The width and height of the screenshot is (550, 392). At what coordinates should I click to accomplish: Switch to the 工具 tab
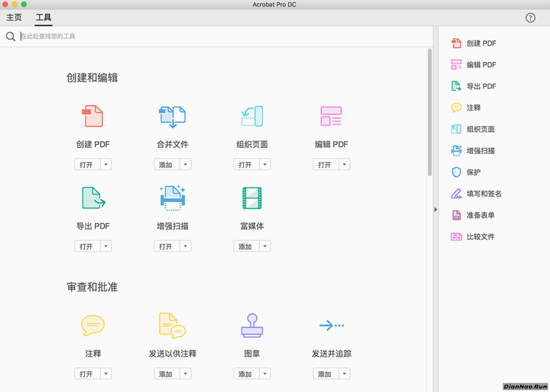point(43,18)
